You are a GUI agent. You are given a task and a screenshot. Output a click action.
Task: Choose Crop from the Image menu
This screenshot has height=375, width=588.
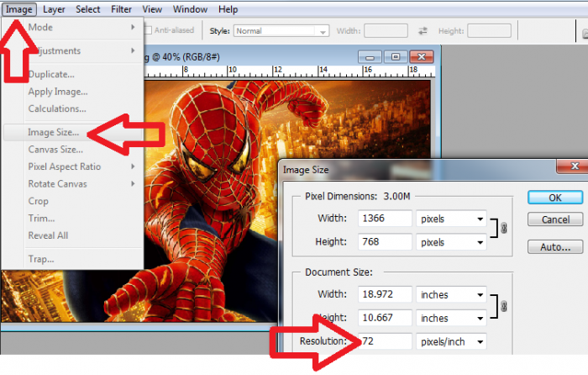(73, 201)
